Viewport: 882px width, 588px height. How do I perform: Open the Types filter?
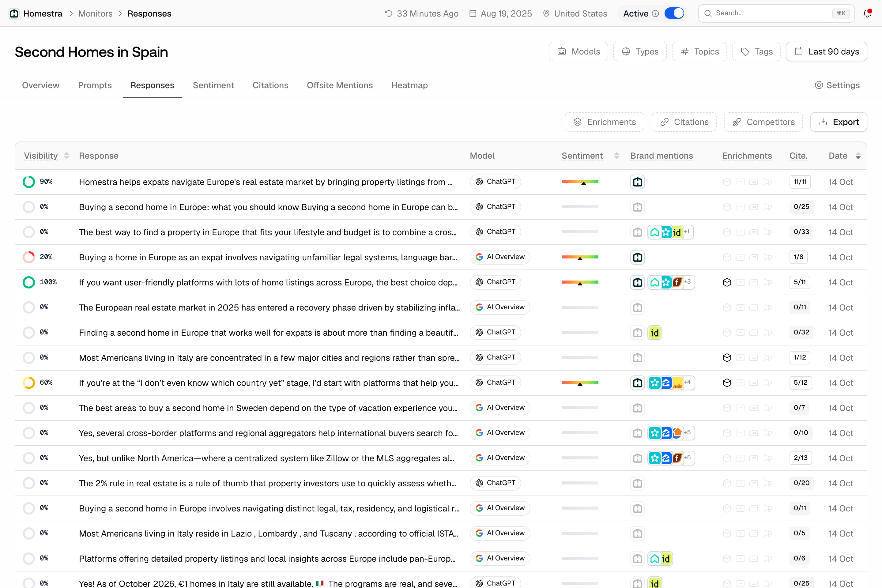640,51
